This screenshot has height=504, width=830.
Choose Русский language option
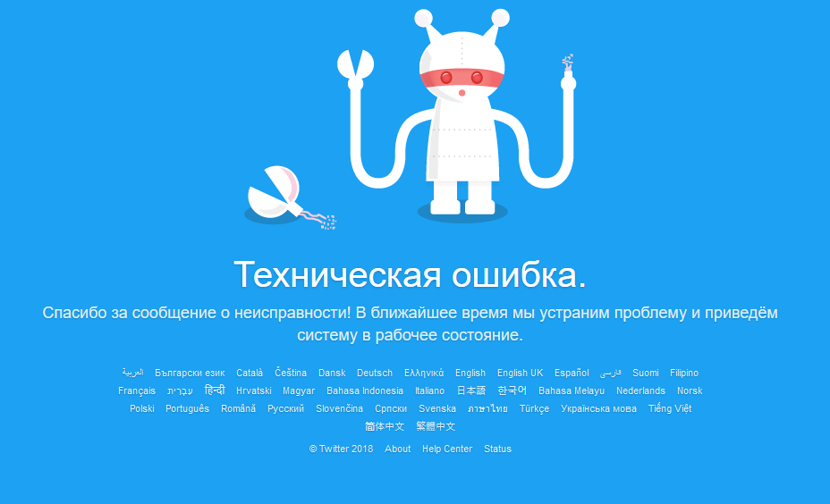(x=285, y=408)
